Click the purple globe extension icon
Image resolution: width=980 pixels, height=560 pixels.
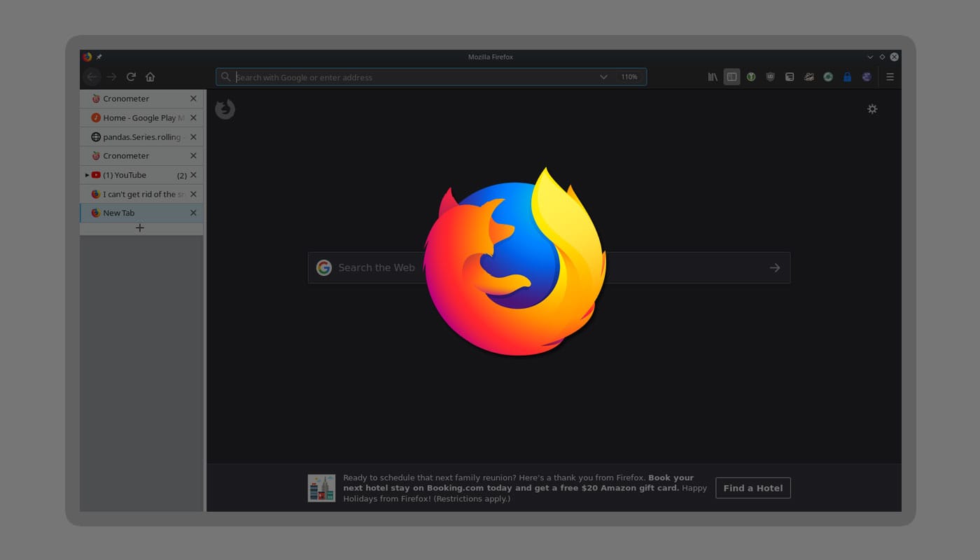pyautogui.click(x=867, y=77)
